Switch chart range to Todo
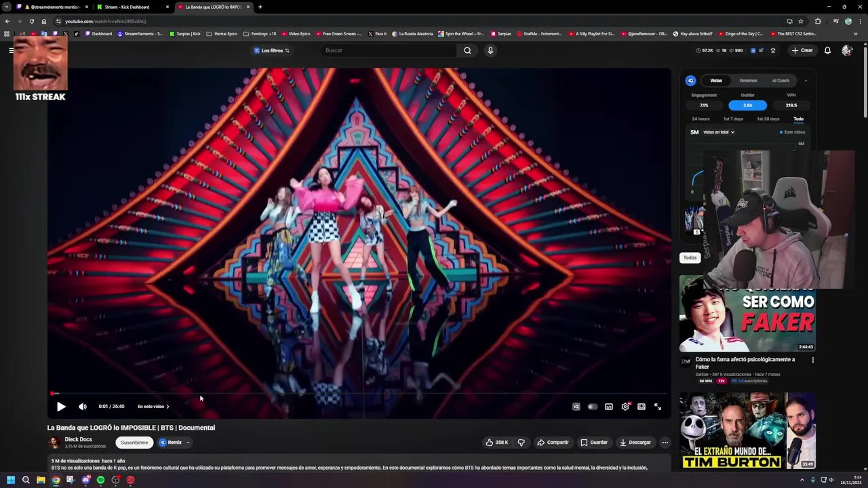Viewport: 868px width, 488px height. coord(798,119)
